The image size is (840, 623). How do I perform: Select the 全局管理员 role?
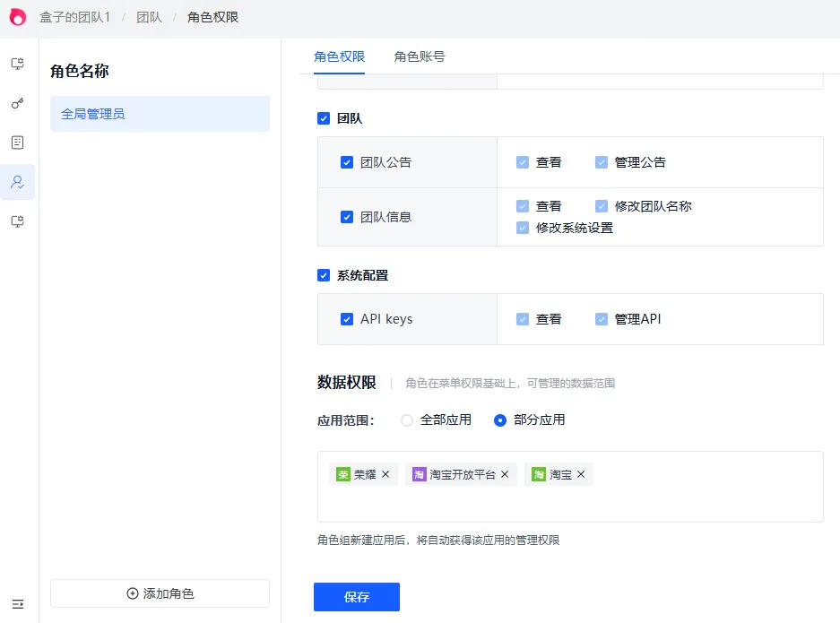point(160,114)
